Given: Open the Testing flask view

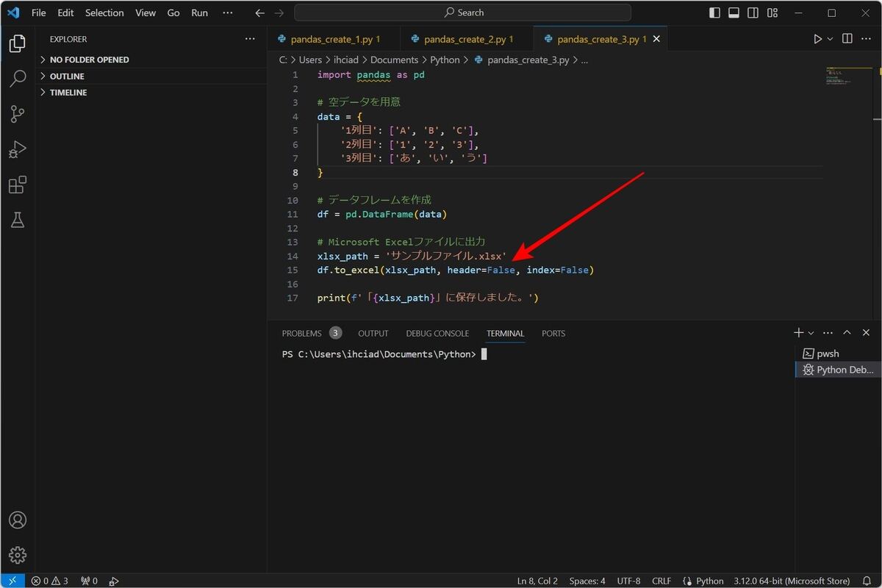Looking at the screenshot, I should (x=18, y=220).
